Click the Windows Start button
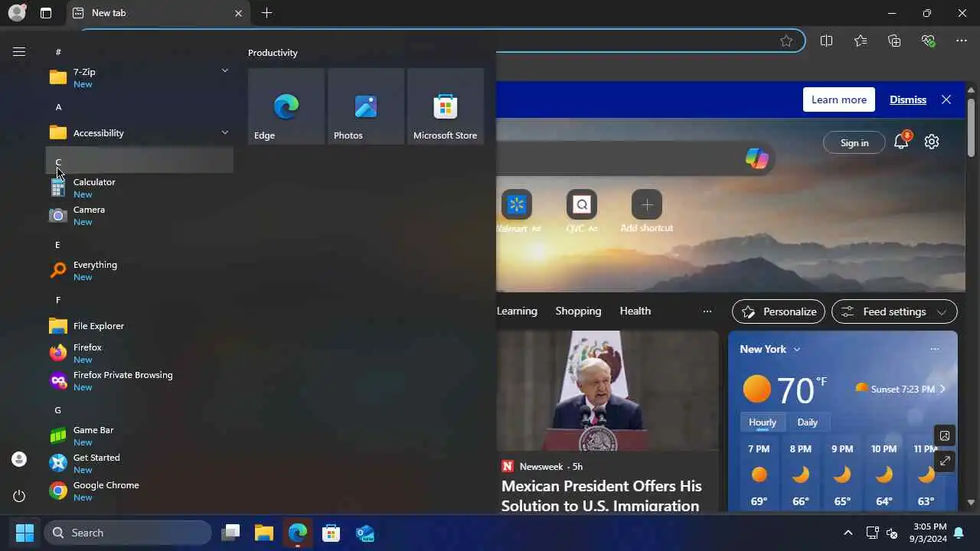The height and width of the screenshot is (551, 980). (x=25, y=533)
